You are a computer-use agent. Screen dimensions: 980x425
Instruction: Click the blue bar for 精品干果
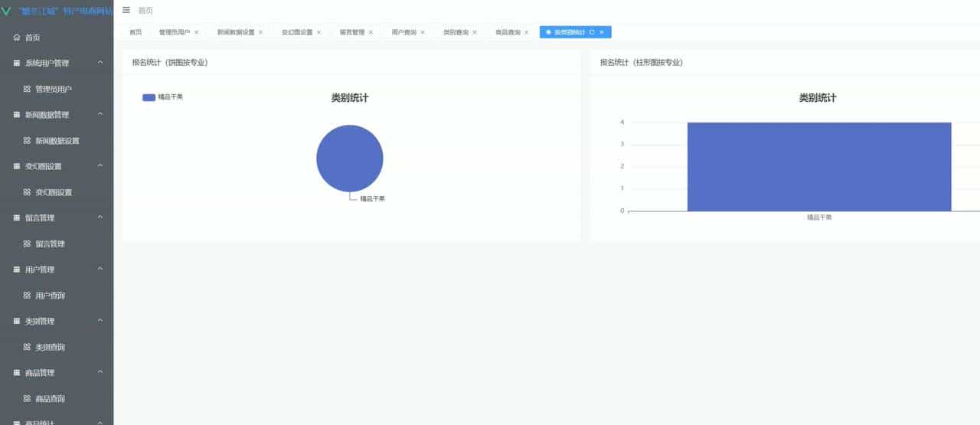tap(819, 166)
